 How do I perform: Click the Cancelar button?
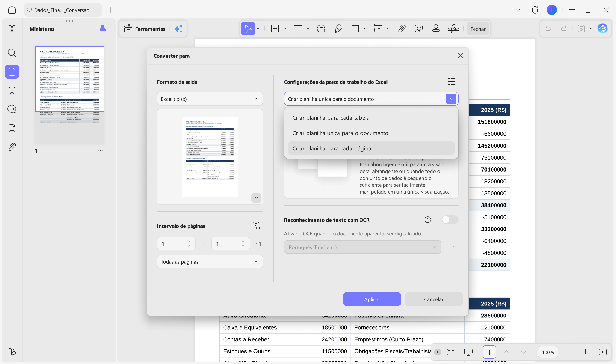click(x=433, y=299)
